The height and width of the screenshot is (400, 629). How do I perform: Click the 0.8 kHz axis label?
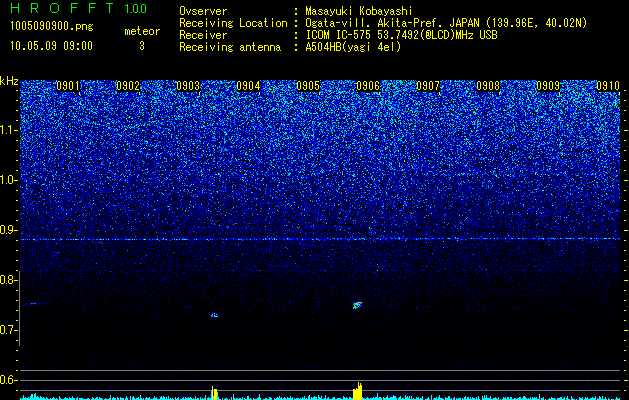point(8,280)
